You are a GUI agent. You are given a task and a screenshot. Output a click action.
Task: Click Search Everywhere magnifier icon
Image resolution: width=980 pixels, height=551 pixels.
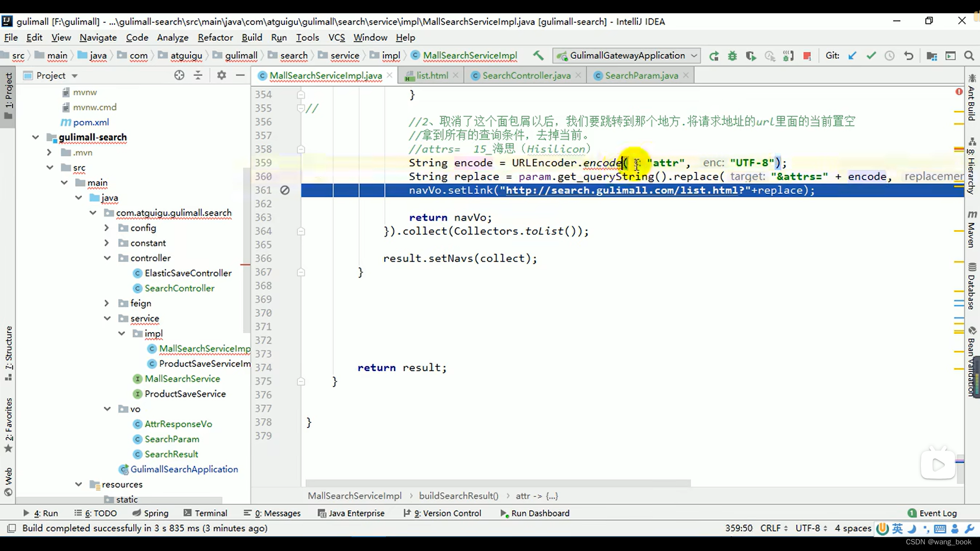coord(969,56)
